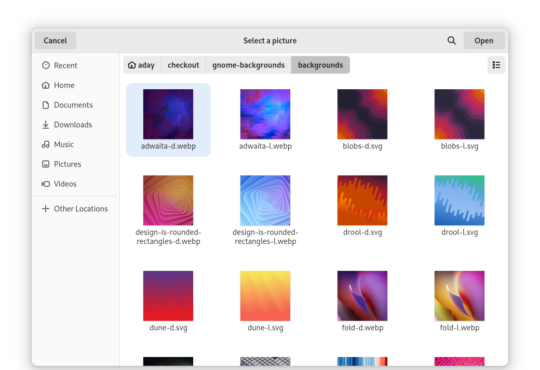Click the drool-l.svg file name
This screenshot has width=540, height=370.
point(459,232)
